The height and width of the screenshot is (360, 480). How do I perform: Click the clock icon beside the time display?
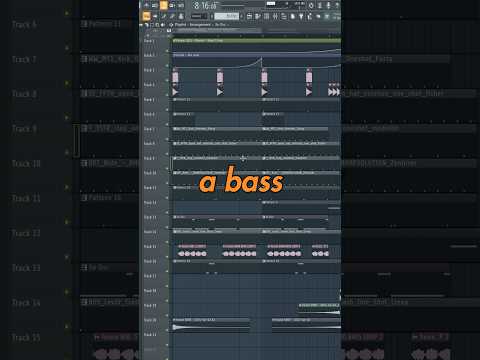pyautogui.click(x=196, y=5)
